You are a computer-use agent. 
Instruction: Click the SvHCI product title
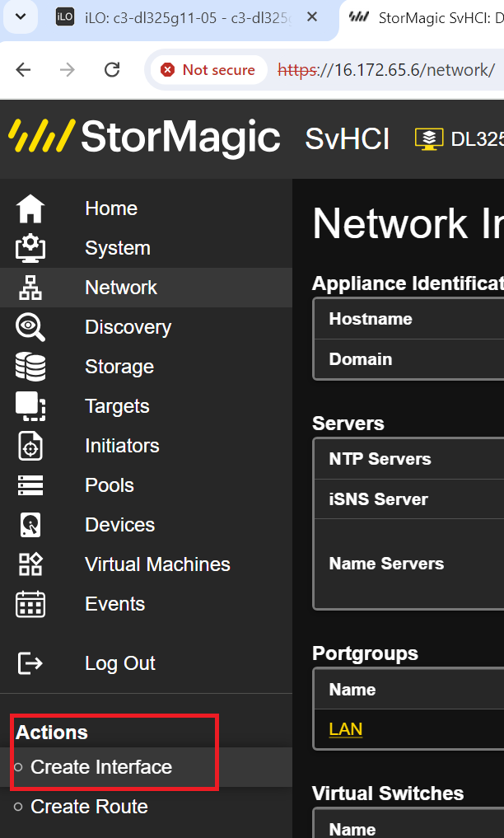(347, 139)
